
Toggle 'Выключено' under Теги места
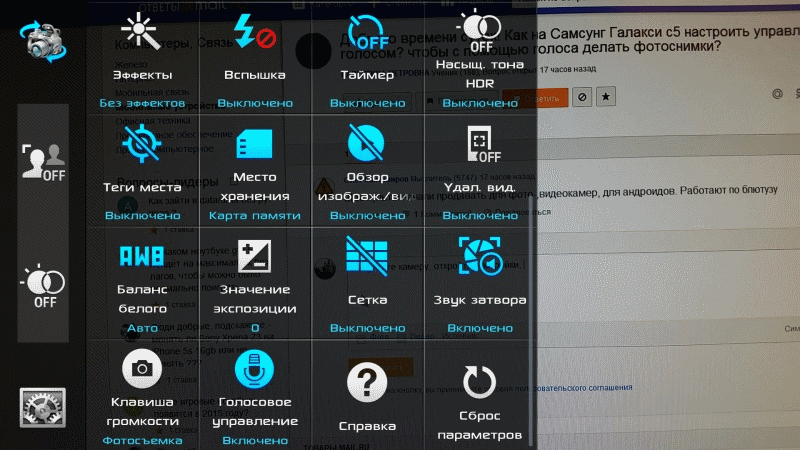pos(142,215)
